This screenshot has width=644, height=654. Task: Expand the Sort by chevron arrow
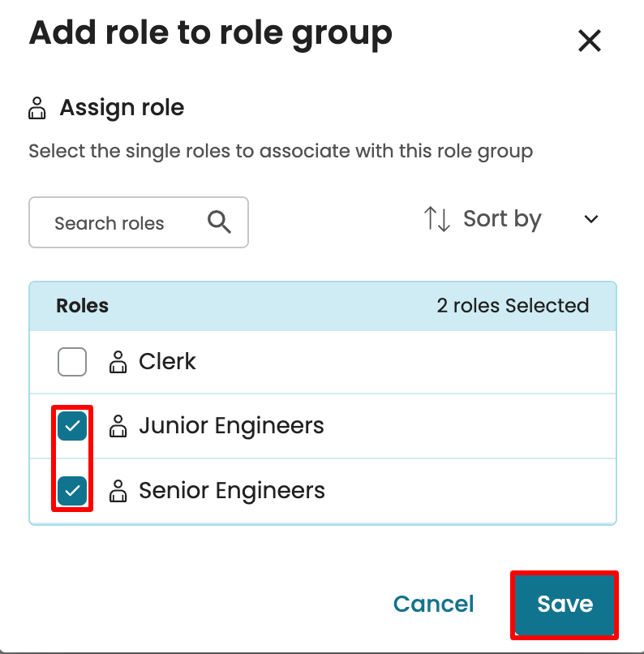pos(591,219)
